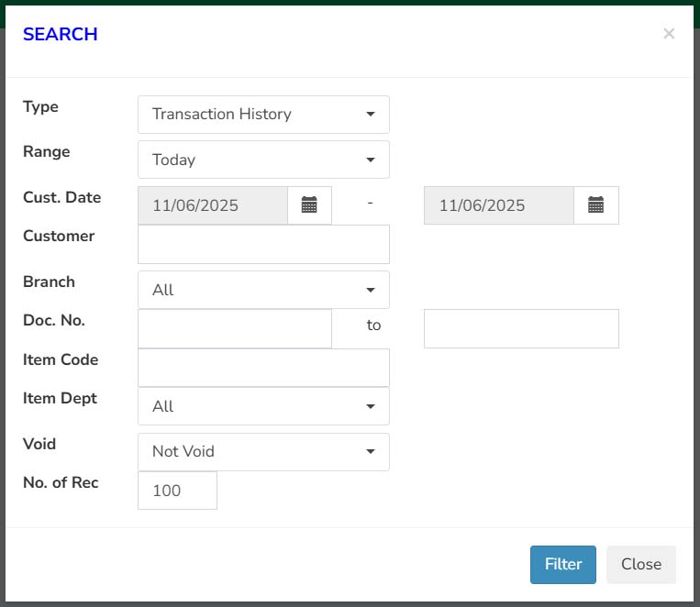Close the Search dialog with the X icon

[669, 34]
